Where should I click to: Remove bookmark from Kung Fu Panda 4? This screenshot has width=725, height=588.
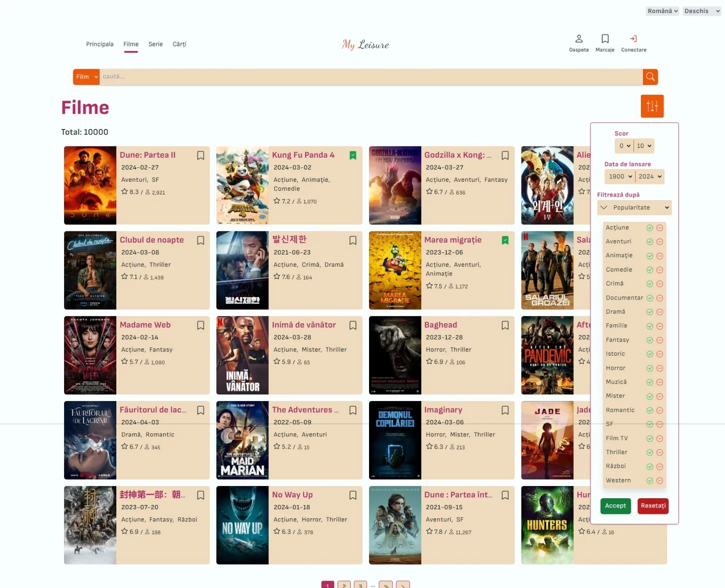point(353,155)
